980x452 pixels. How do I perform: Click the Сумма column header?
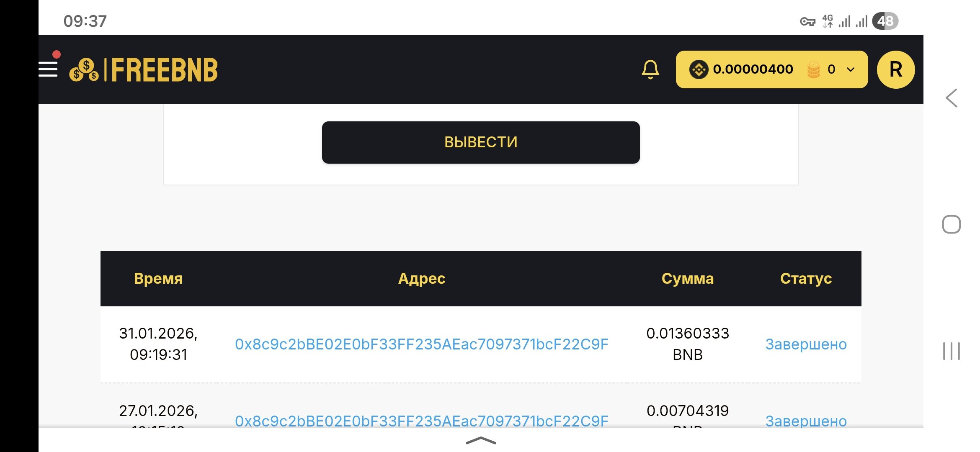point(687,278)
